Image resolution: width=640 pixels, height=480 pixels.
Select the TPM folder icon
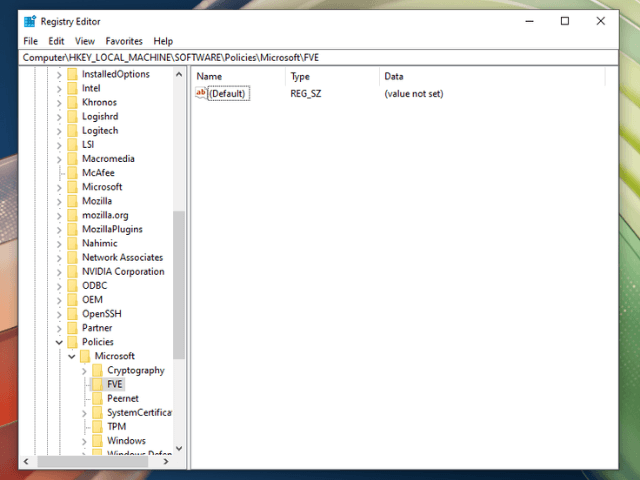(97, 427)
